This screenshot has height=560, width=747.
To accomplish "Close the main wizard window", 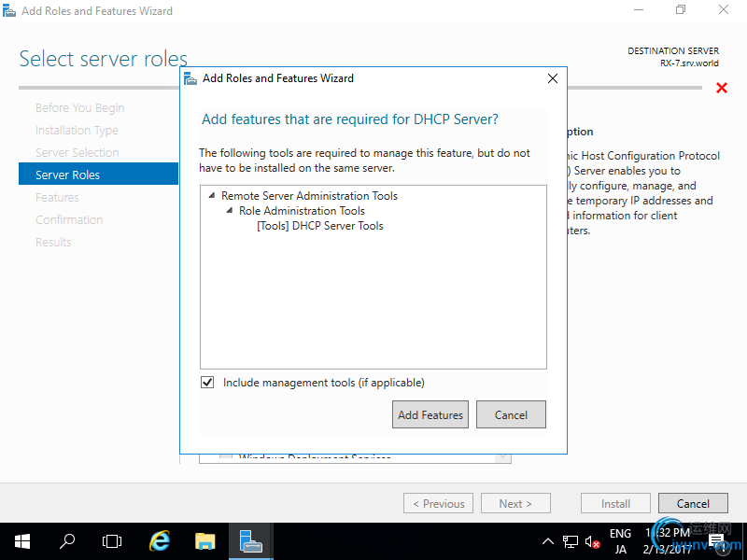I will tap(724, 10).
